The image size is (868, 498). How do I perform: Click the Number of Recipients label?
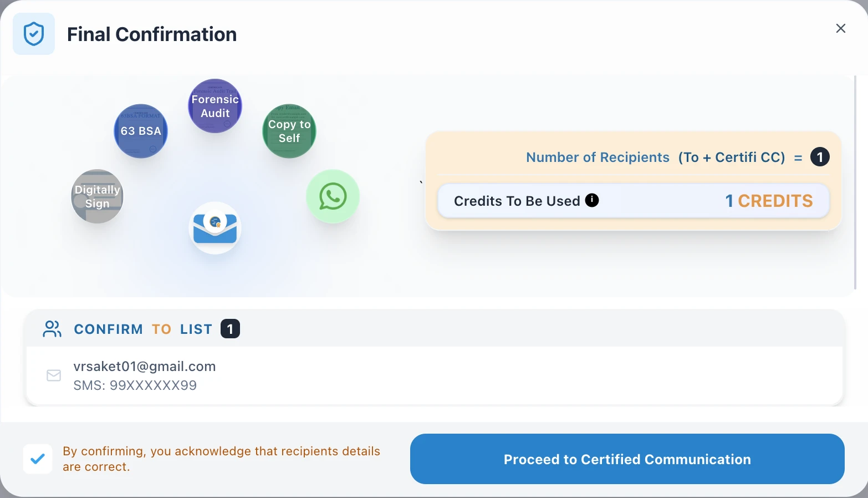(598, 157)
